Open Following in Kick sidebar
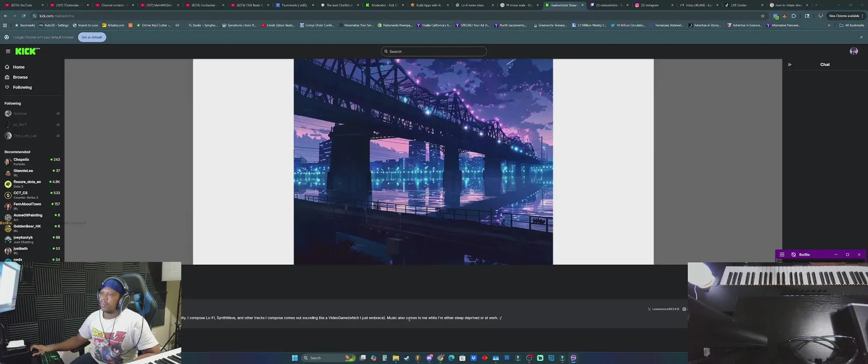 22,87
